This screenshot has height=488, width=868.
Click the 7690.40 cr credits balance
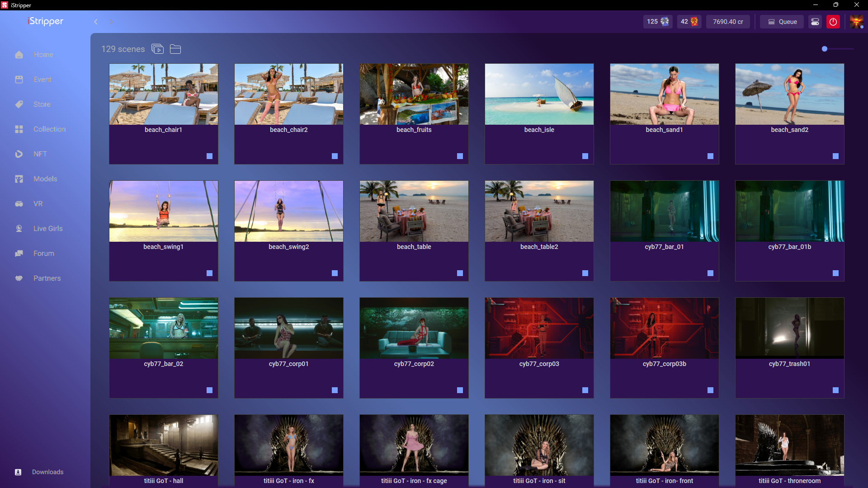tap(728, 22)
